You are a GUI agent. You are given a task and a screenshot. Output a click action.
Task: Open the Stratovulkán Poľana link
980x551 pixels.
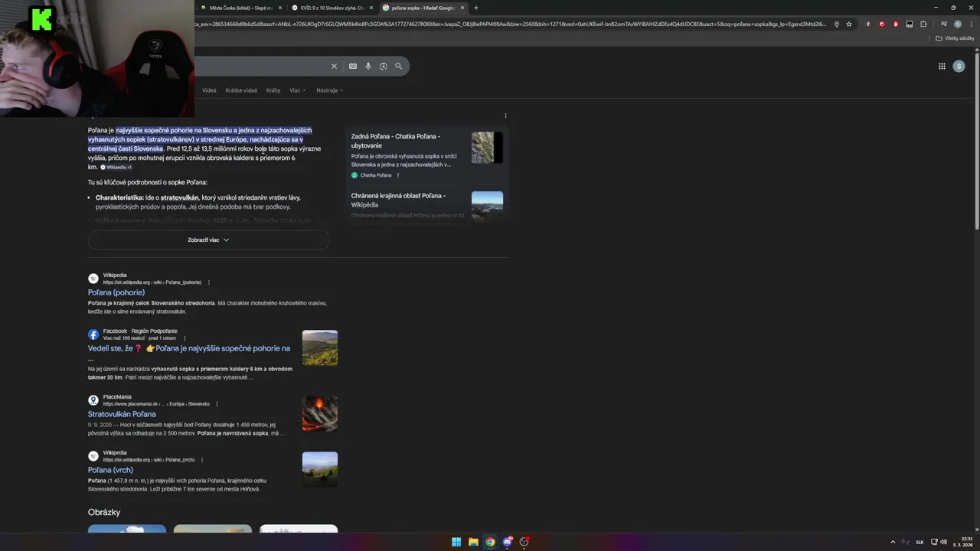pos(122,414)
